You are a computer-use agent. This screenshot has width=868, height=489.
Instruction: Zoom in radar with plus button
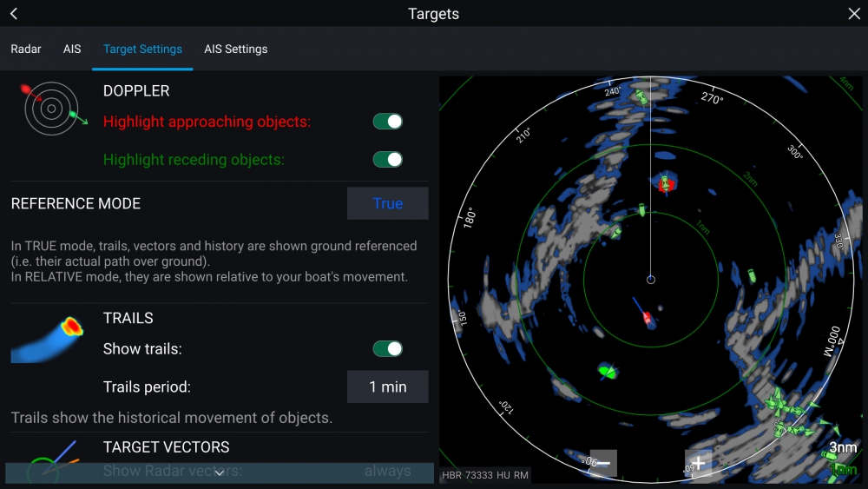pos(698,463)
